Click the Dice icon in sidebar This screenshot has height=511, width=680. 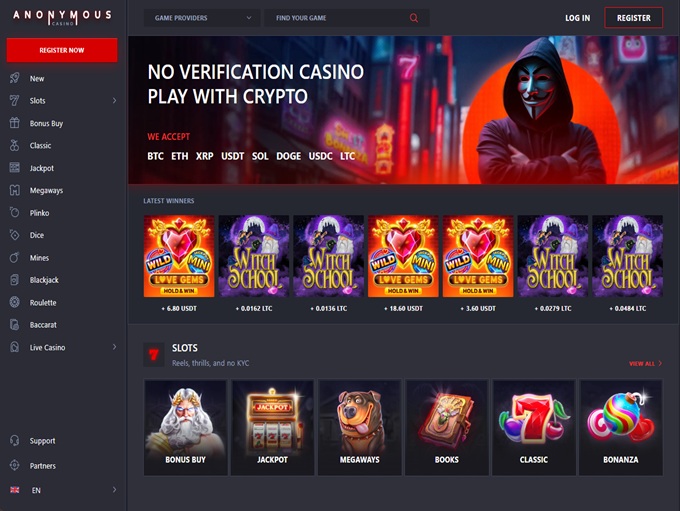point(15,235)
